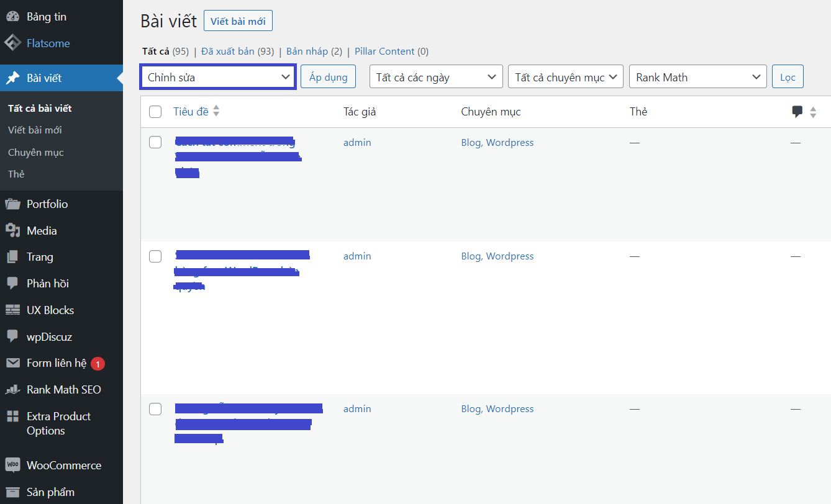
Task: Click the Media icon in sidebar
Action: point(12,231)
